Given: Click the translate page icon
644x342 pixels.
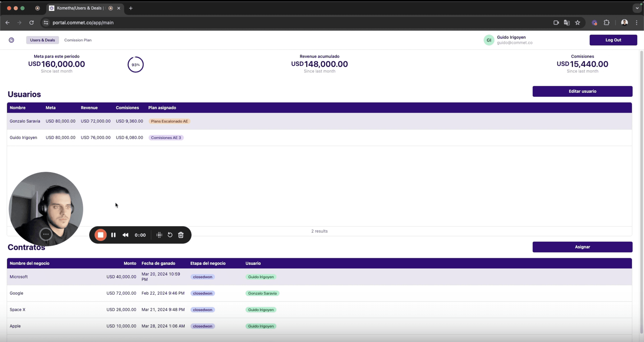Looking at the screenshot, I should pos(567,23).
